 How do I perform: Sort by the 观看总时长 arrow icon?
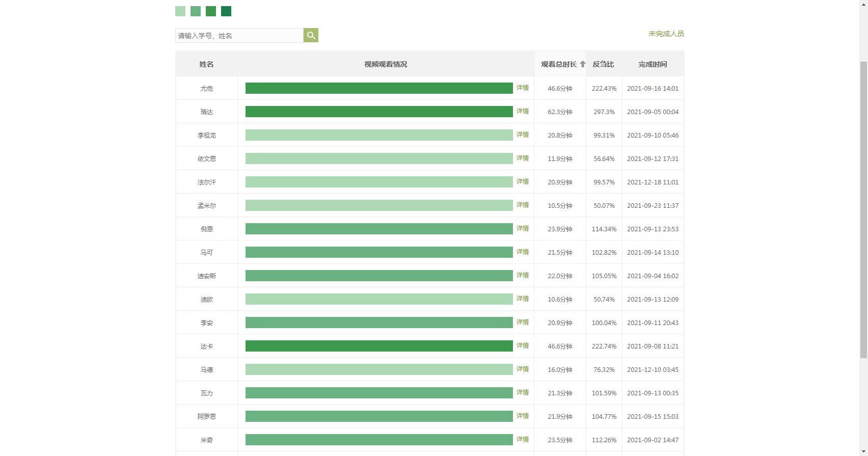pyautogui.click(x=583, y=64)
